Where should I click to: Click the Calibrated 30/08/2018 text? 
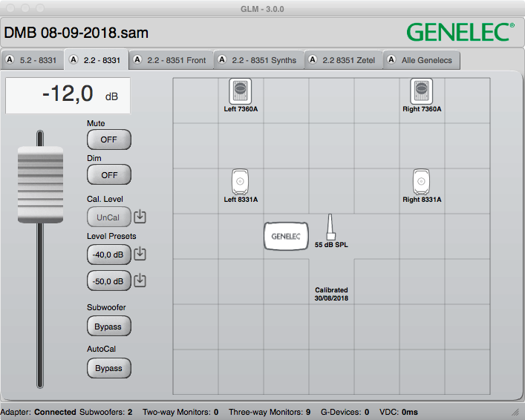[x=331, y=294]
